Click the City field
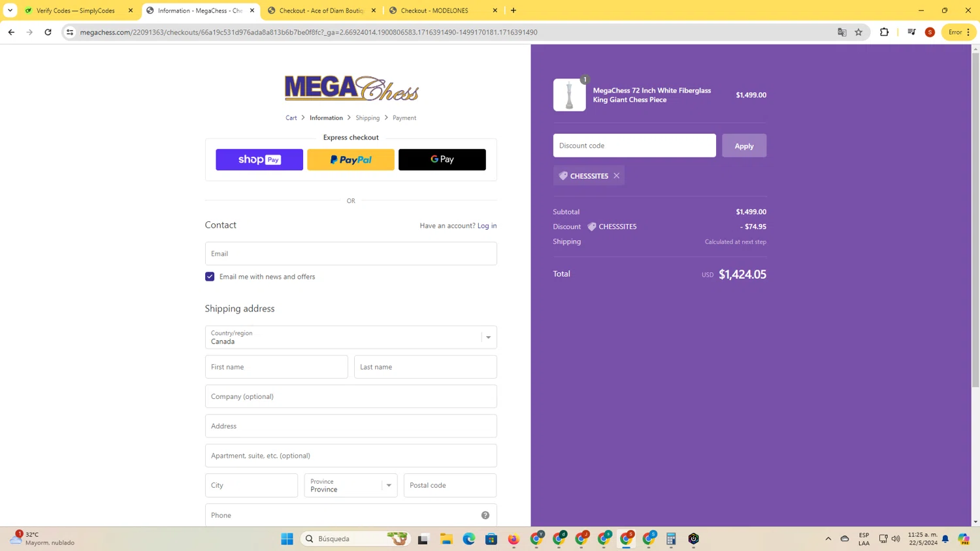980x551 pixels. 252,485
